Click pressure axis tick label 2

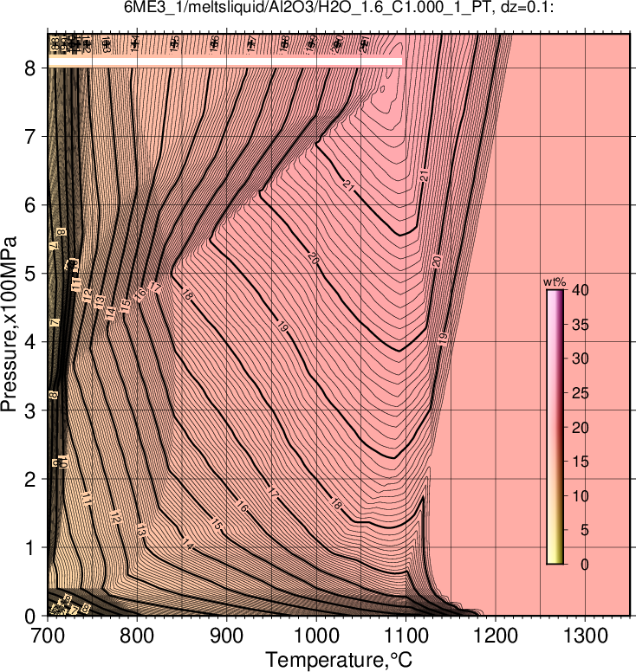pyautogui.click(x=30, y=479)
